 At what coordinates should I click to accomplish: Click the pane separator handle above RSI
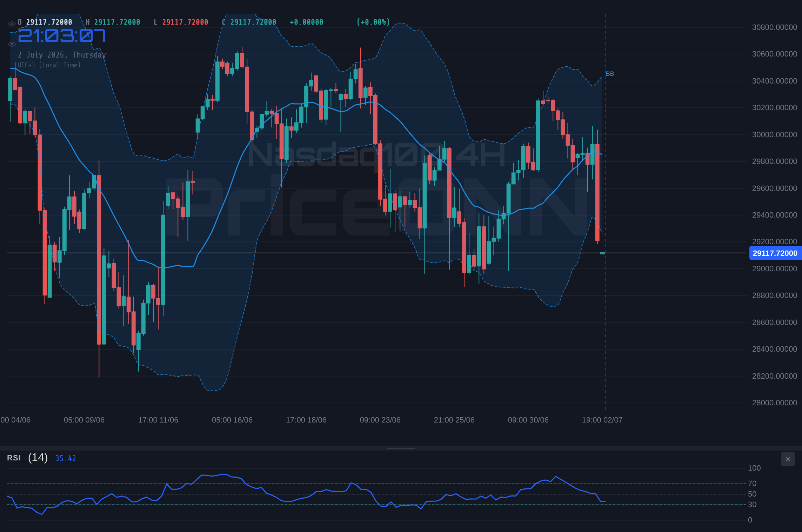tap(401, 448)
